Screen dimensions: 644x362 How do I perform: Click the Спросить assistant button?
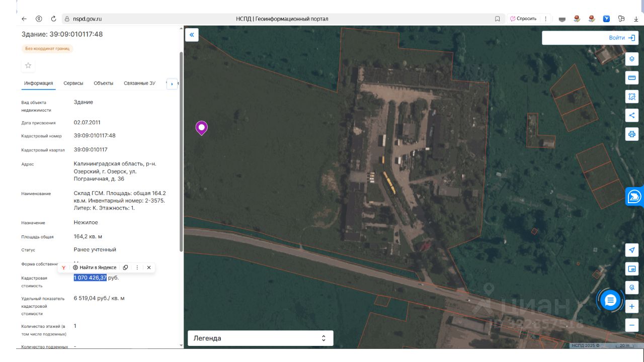(523, 19)
